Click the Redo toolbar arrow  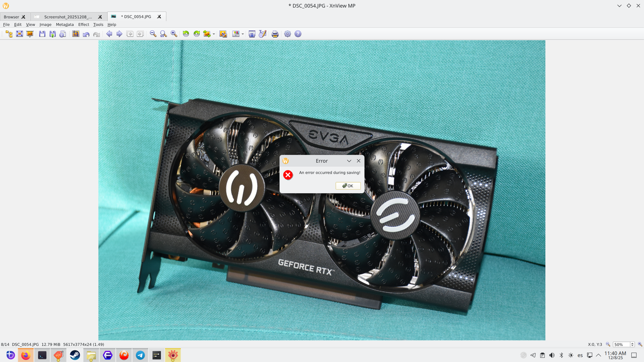96,34
